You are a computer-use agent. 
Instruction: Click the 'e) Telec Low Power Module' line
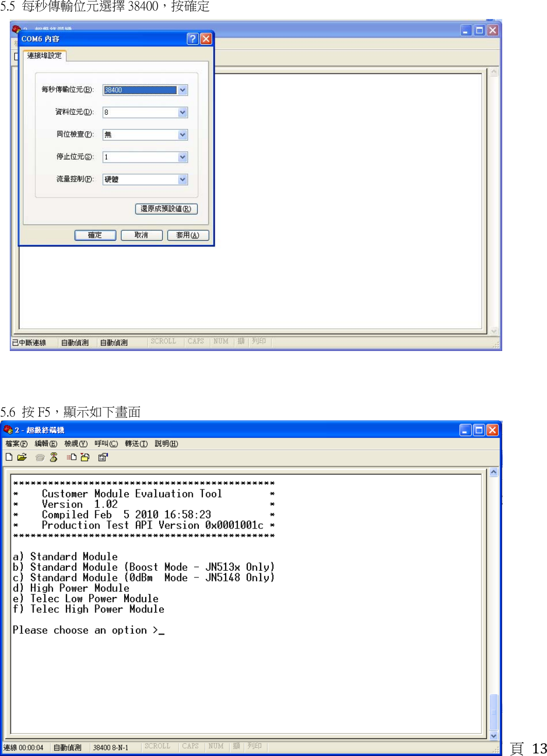[86, 599]
